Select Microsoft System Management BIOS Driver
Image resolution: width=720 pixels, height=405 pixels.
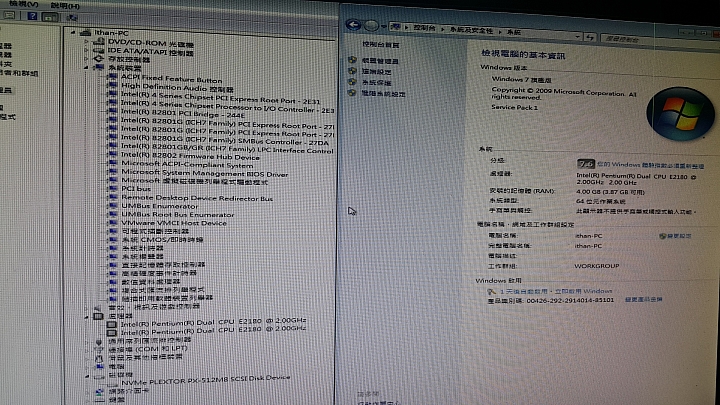[x=204, y=173]
